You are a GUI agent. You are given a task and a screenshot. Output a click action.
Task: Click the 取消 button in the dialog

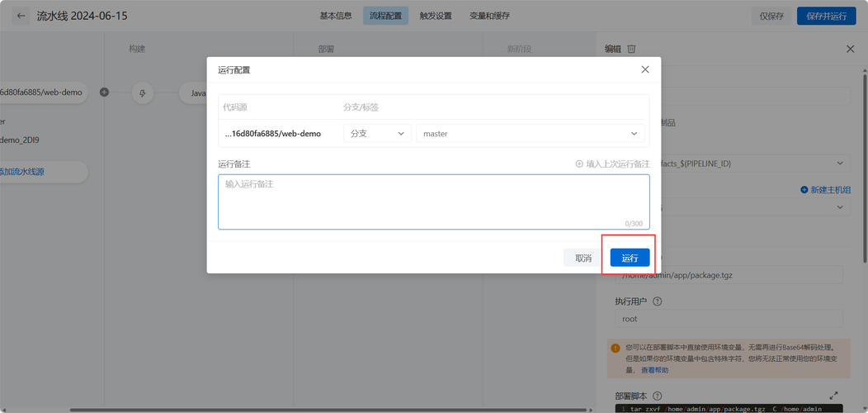(583, 258)
